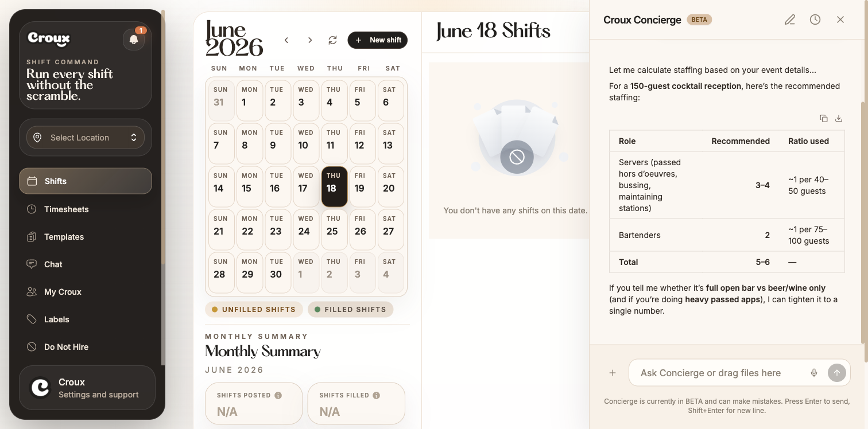Download the staffing table
This screenshot has width=868, height=429.
(x=839, y=118)
